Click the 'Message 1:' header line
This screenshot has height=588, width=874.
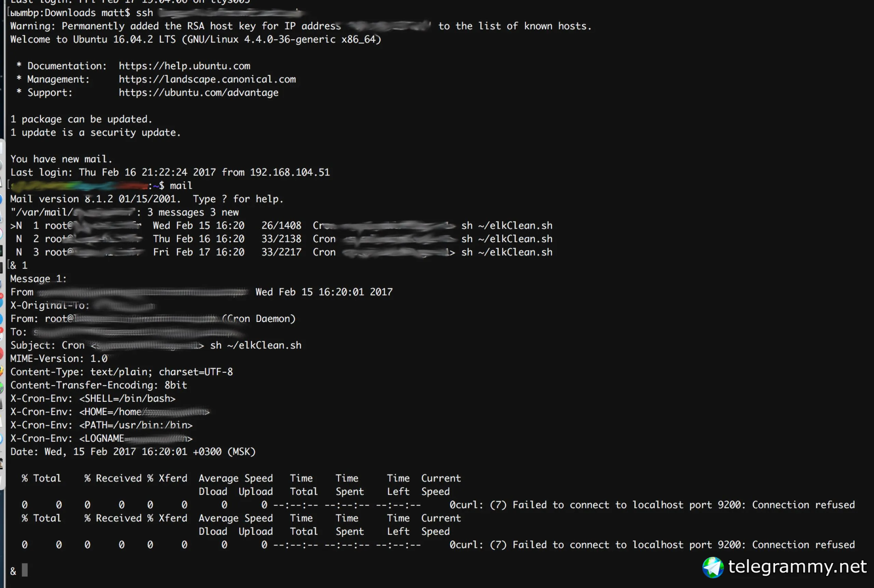tap(38, 279)
